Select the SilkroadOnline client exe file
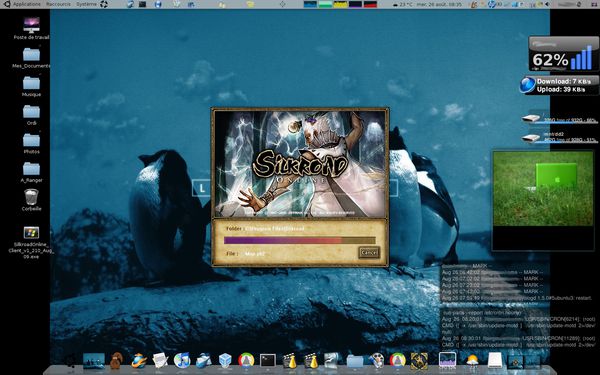Viewport: 600px width, 375px height. point(31,232)
